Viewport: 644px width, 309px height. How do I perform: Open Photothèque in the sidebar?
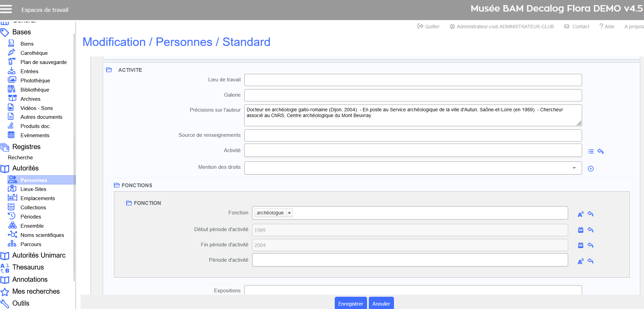click(35, 81)
